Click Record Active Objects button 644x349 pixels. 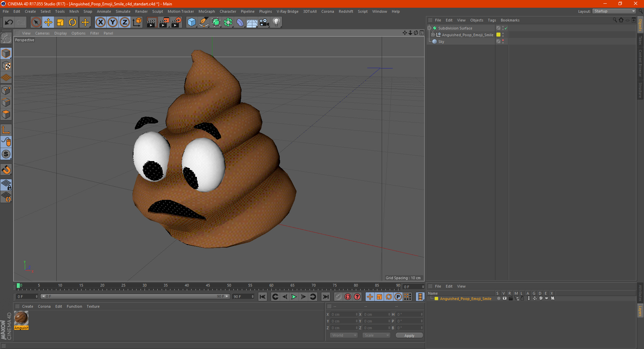(x=338, y=297)
